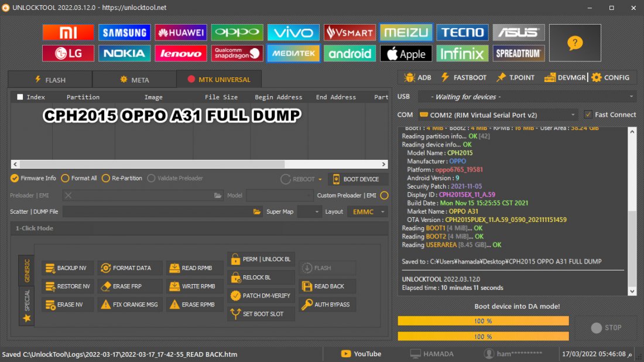Image resolution: width=644 pixels, height=362 pixels.
Task: Open the Vsmart brand tile
Action: click(350, 32)
